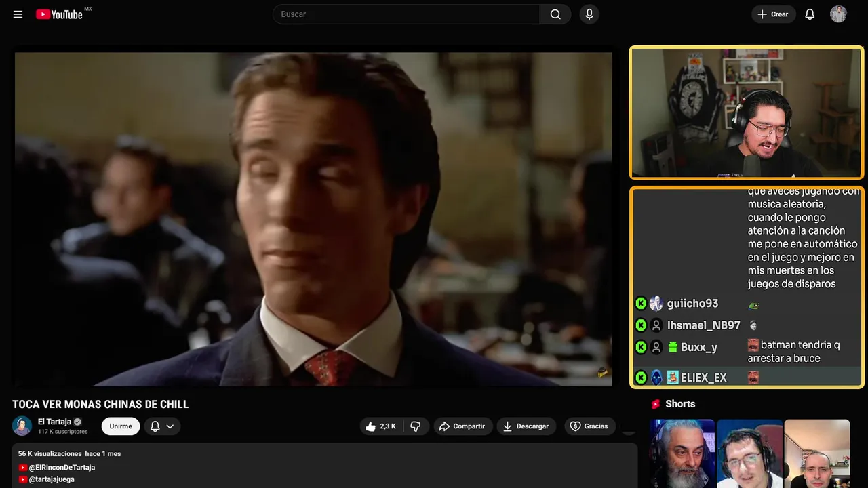Toggle channel notification bell

(155, 426)
